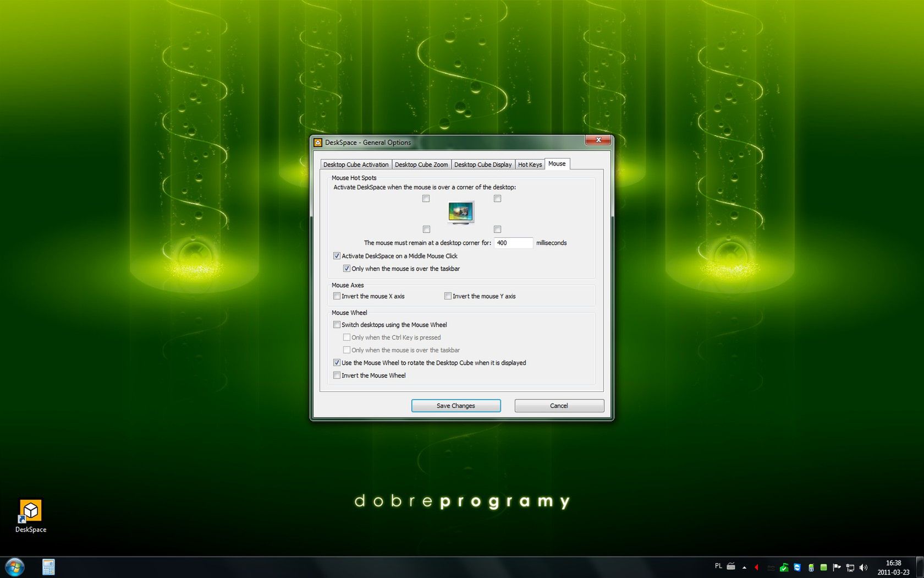This screenshot has width=924, height=578.
Task: Click the PL language indicator
Action: (x=718, y=566)
